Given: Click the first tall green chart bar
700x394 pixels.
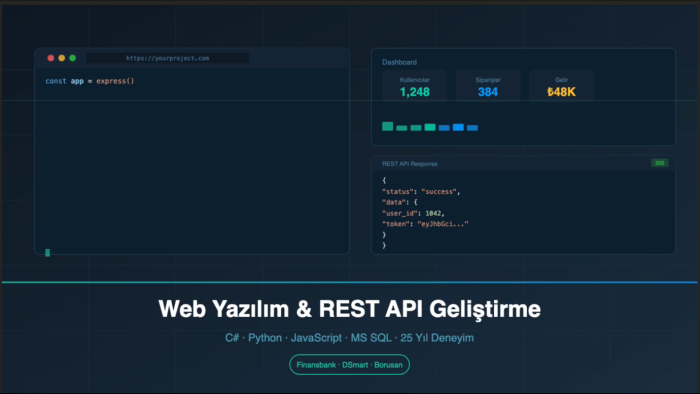Looking at the screenshot, I should [x=388, y=126].
